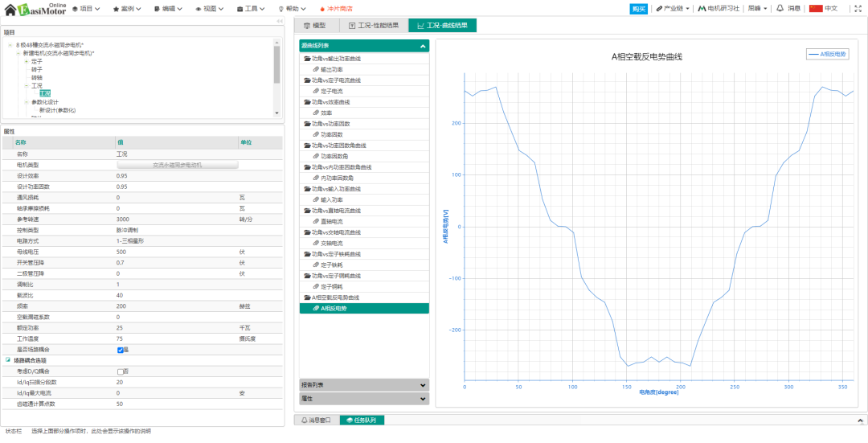Select the 输入功率 curve paperclip item
This screenshot has width=868, height=443.
click(x=364, y=200)
